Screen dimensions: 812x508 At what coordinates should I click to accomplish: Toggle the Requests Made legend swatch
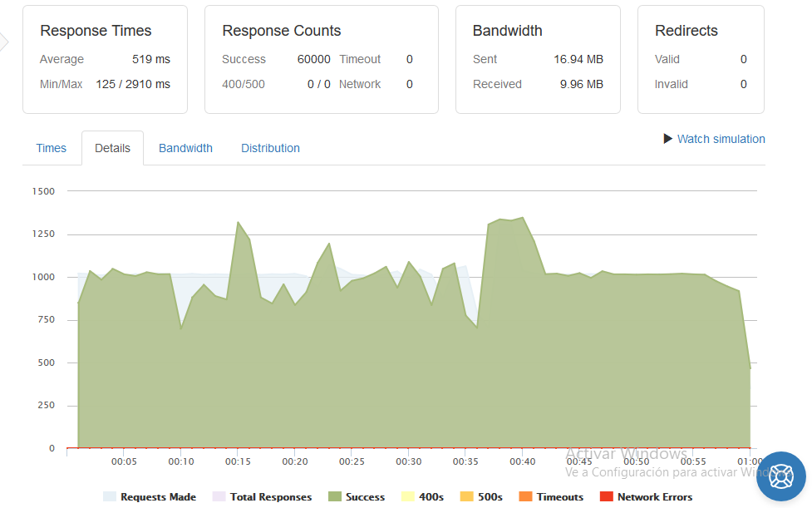pos(110,496)
